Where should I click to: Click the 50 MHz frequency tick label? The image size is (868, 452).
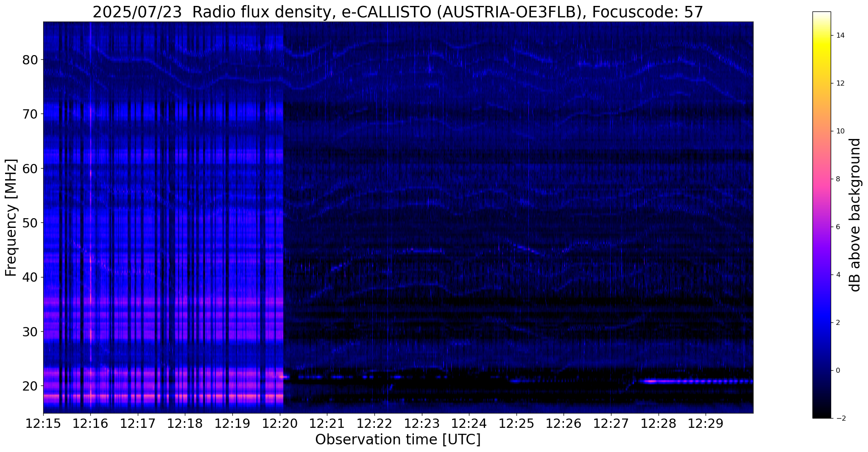click(30, 223)
